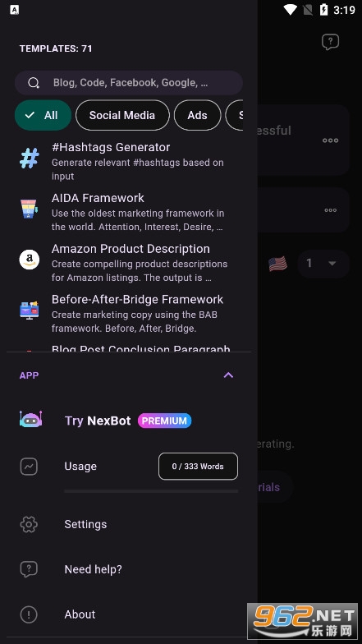Enable the Social Media filter chip
Viewport: 362px width, 644px height.
[122, 115]
